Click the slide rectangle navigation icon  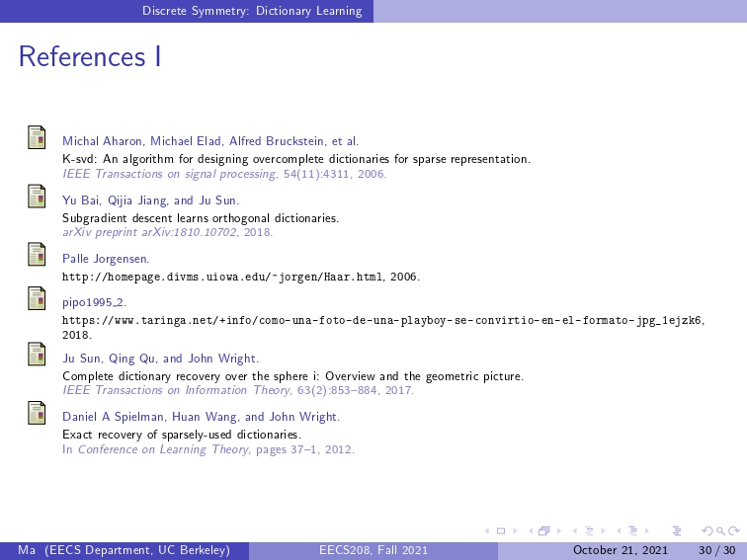point(501,531)
